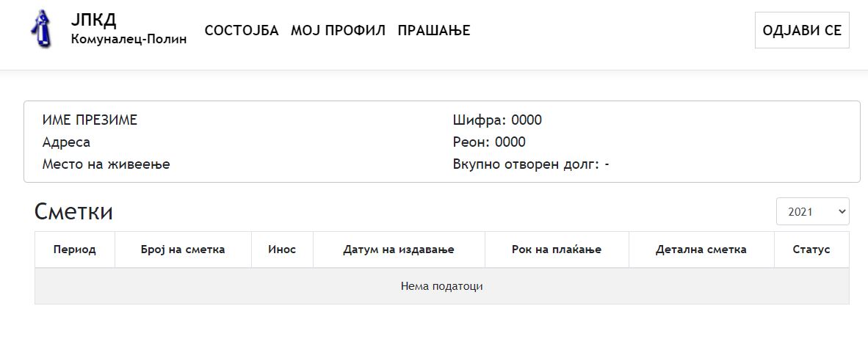
Task: Click the Статус column header
Action: pyautogui.click(x=811, y=249)
